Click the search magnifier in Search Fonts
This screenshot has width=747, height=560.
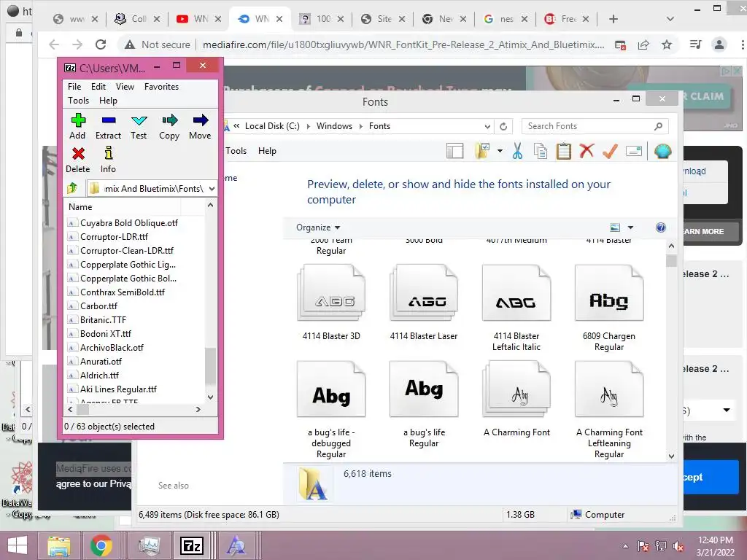tap(659, 126)
